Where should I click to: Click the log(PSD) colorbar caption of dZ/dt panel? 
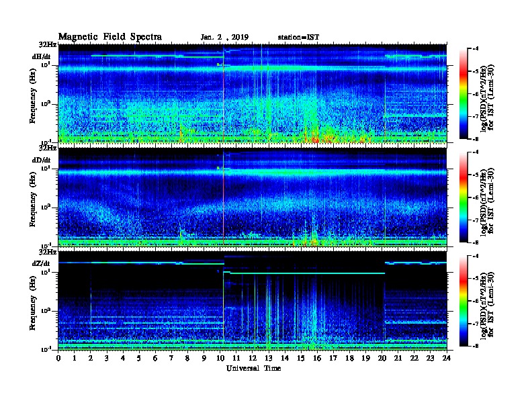pos(488,304)
